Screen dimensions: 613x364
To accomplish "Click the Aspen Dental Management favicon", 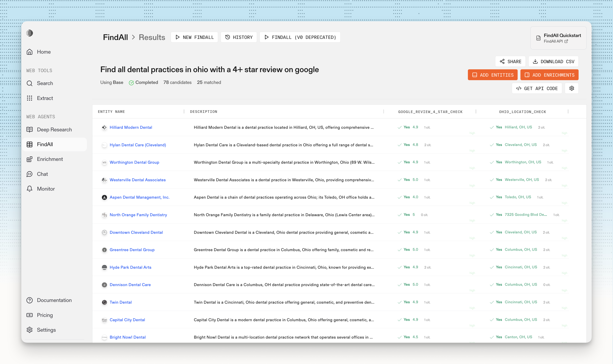I will point(104,198).
